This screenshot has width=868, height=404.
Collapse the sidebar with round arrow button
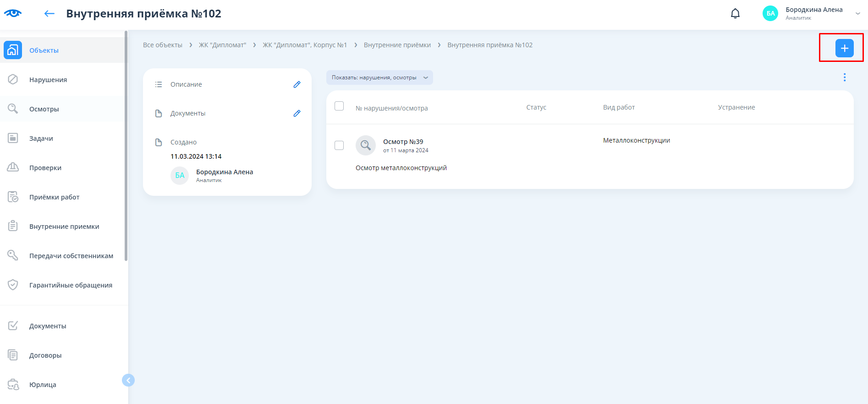[x=128, y=380]
